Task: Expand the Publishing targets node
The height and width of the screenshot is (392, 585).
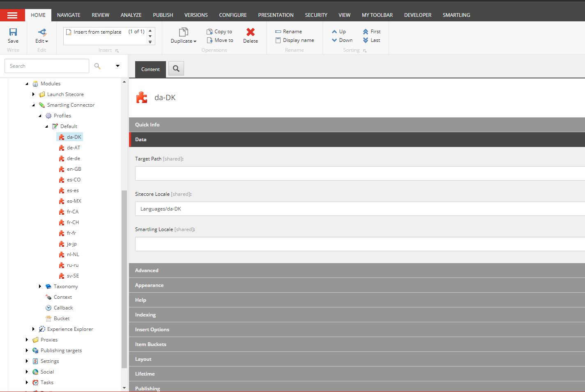Action: click(27, 351)
